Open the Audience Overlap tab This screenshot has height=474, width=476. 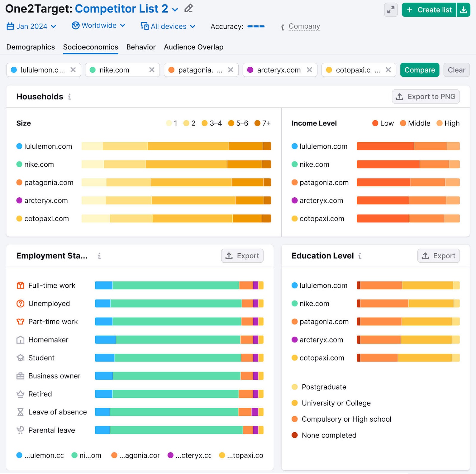[193, 47]
